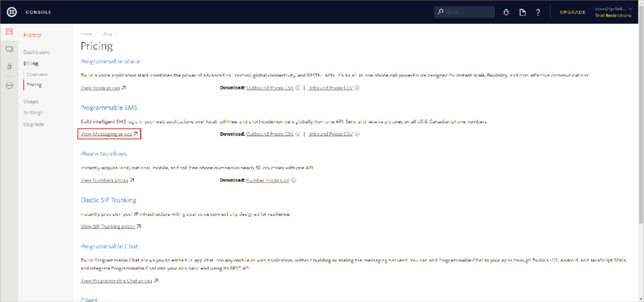Open the Trial Restrictions link
Screen dimensions: 644x302
pyautogui.click(x=613, y=16)
